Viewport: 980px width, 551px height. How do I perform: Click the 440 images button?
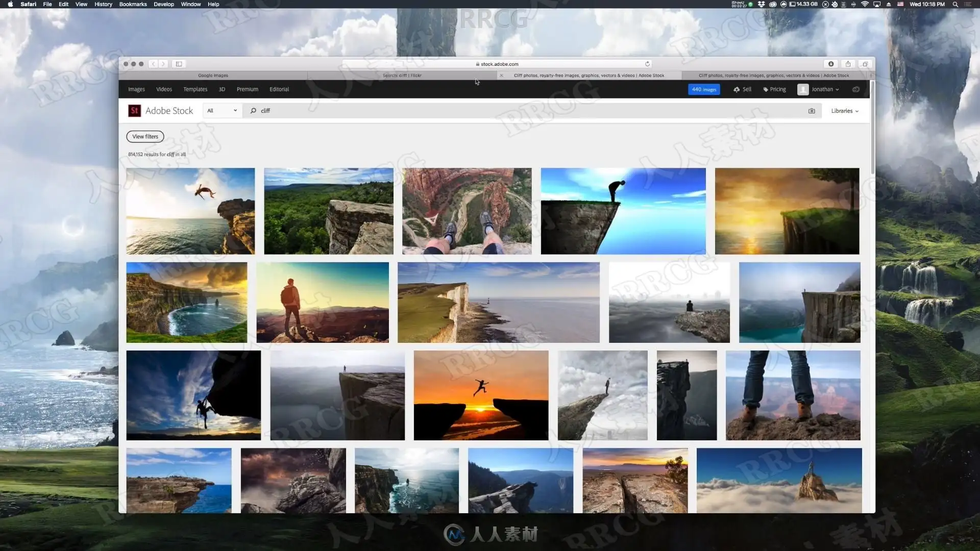[703, 89]
